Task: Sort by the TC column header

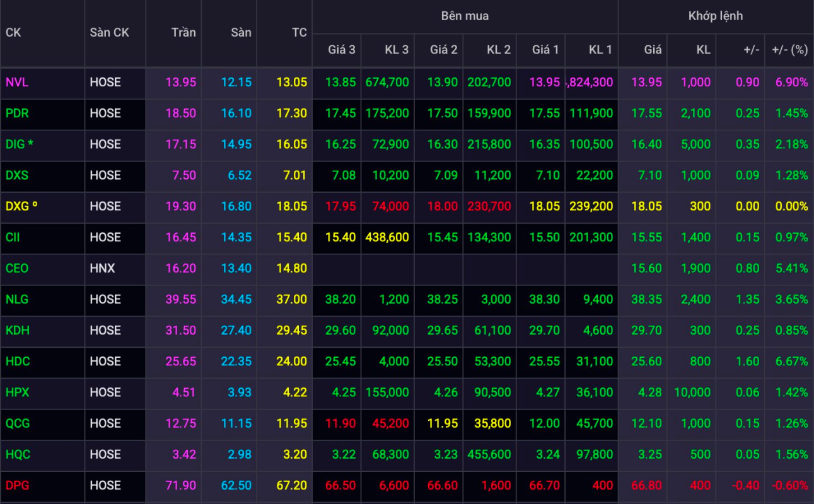Action: click(x=299, y=32)
